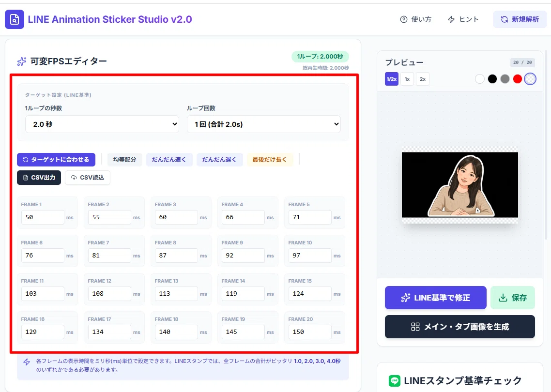Choose the black preview background swatch

[x=492, y=79]
